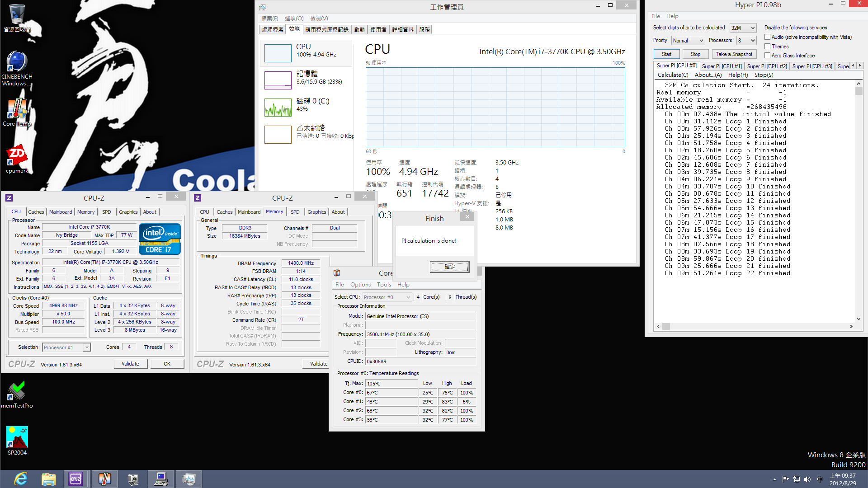Click the Stop button in Hyper PI
868x488 pixels.
pyautogui.click(x=695, y=54)
